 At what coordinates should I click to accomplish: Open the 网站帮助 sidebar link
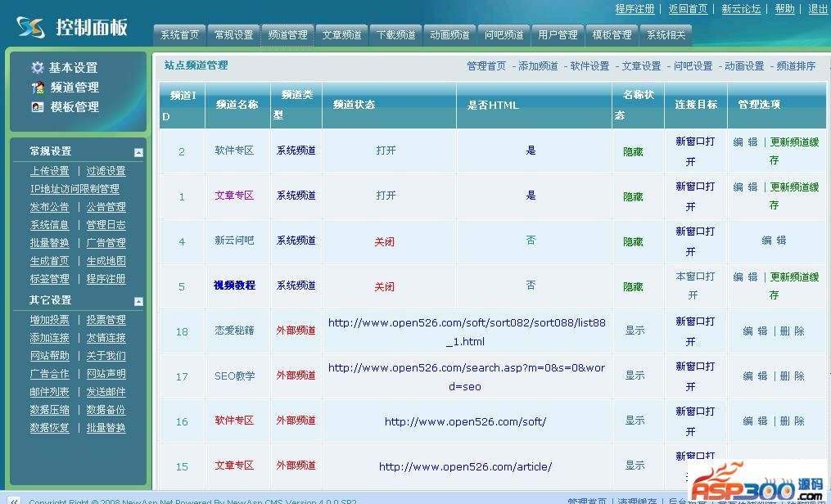(x=50, y=356)
